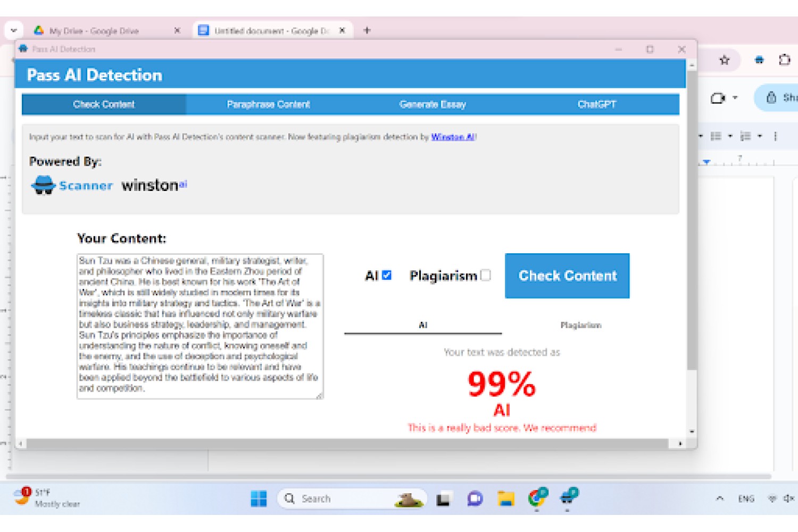Open the Paraphrase Content tab

[268, 104]
